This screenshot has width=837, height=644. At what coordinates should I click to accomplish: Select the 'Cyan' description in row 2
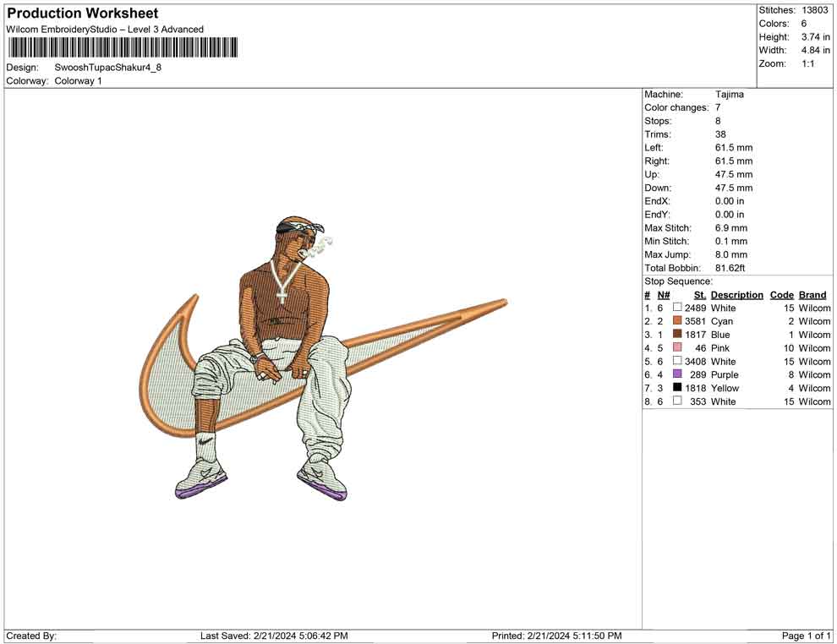(x=722, y=321)
